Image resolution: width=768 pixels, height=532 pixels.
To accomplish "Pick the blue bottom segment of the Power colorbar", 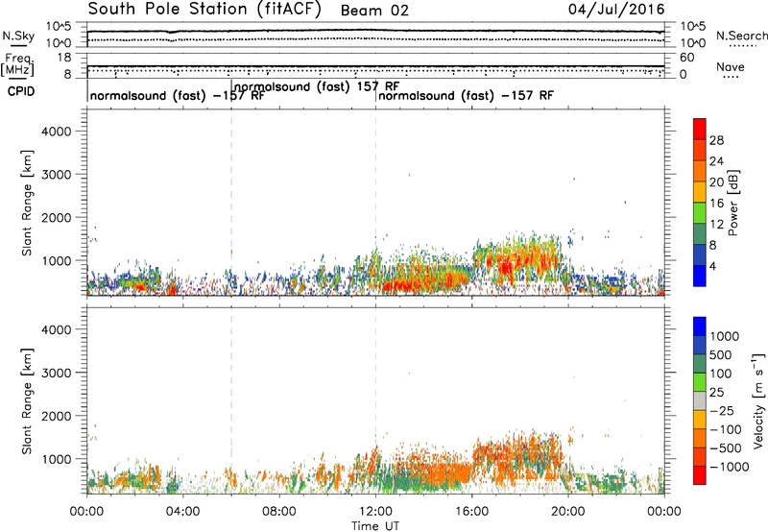I will [x=700, y=277].
